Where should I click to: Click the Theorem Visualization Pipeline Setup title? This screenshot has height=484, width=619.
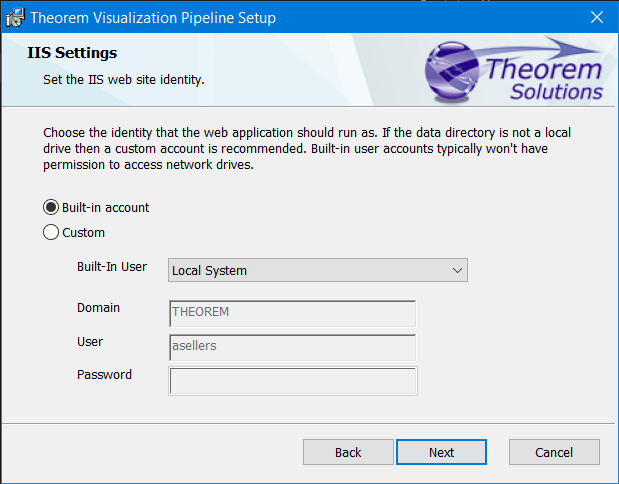pyautogui.click(x=153, y=18)
